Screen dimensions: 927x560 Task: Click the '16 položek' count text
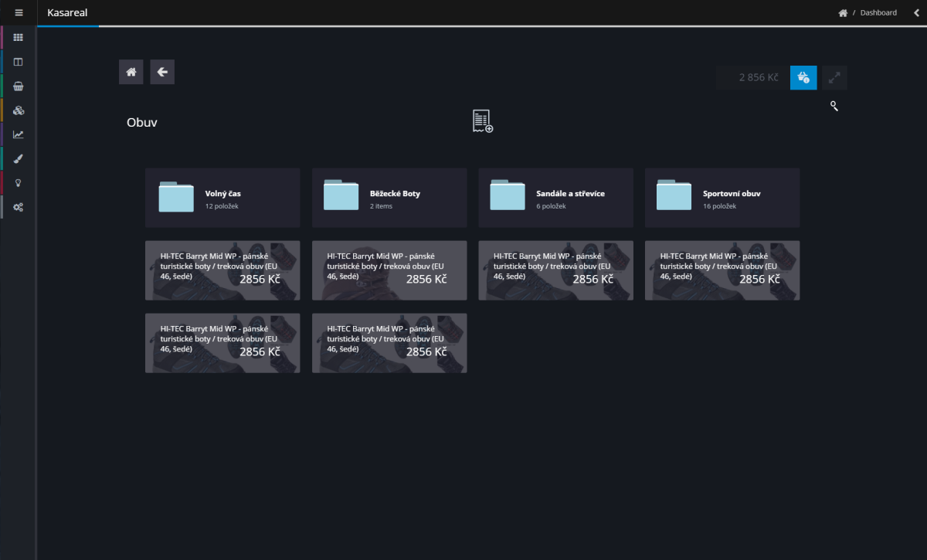click(719, 206)
